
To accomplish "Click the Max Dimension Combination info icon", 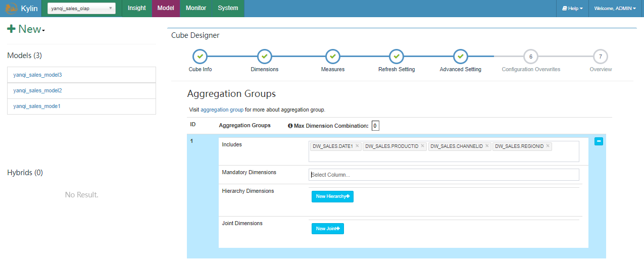I will pos(290,126).
